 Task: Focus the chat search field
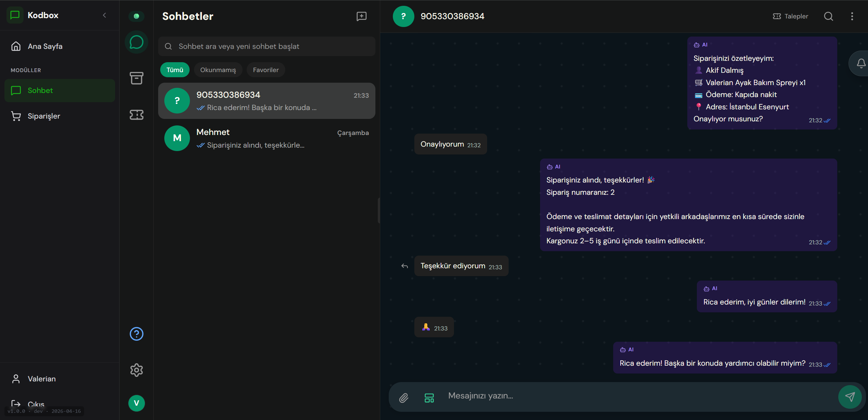(x=266, y=46)
